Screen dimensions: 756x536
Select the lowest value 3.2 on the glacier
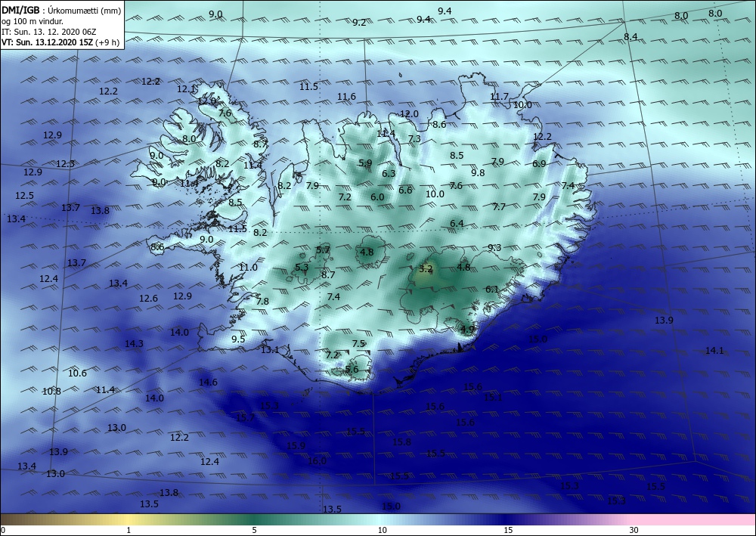coord(426,268)
